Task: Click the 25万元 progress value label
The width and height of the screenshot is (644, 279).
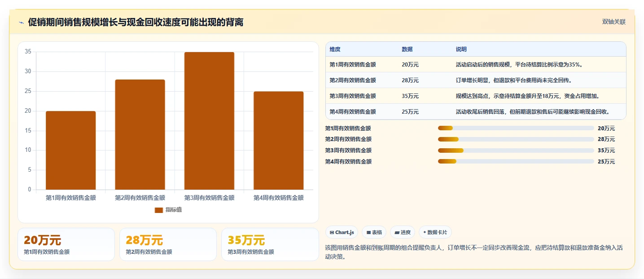Action: [606, 162]
